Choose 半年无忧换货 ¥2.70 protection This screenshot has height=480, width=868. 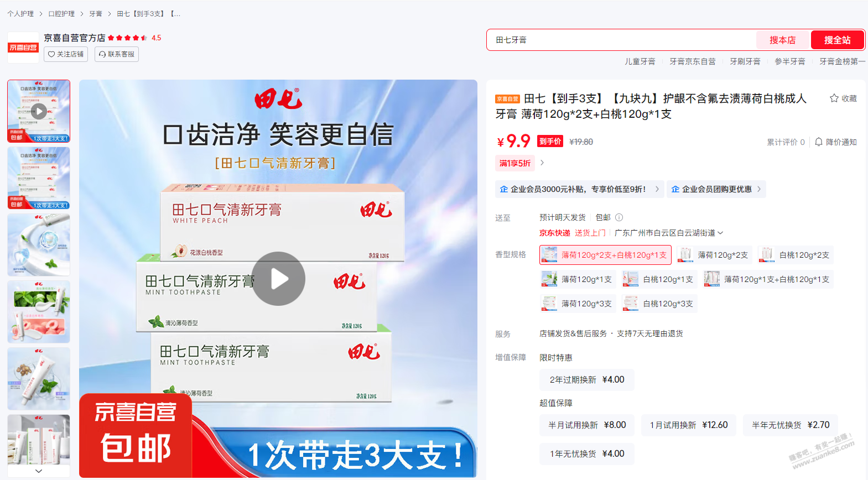click(791, 425)
